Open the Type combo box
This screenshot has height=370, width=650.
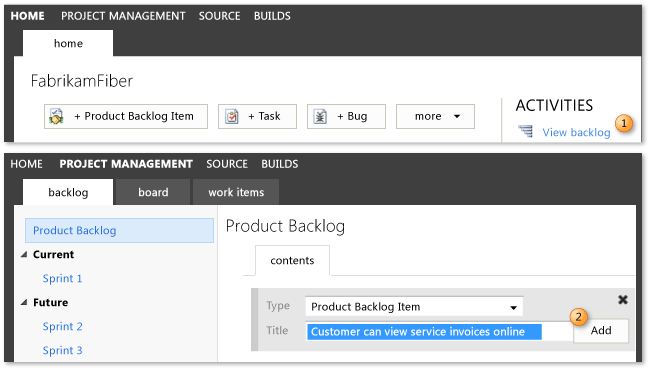(x=414, y=307)
